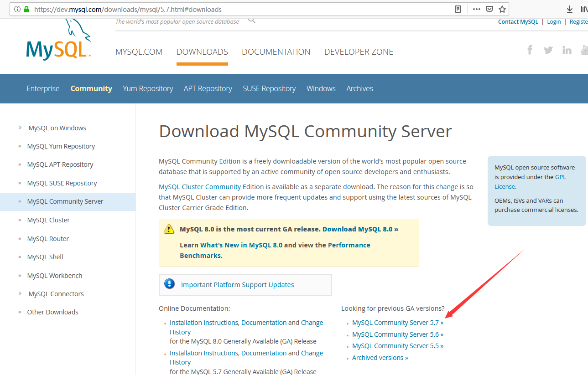The height and width of the screenshot is (375, 588).
Task: Open the Archived versions link
Action: (380, 358)
